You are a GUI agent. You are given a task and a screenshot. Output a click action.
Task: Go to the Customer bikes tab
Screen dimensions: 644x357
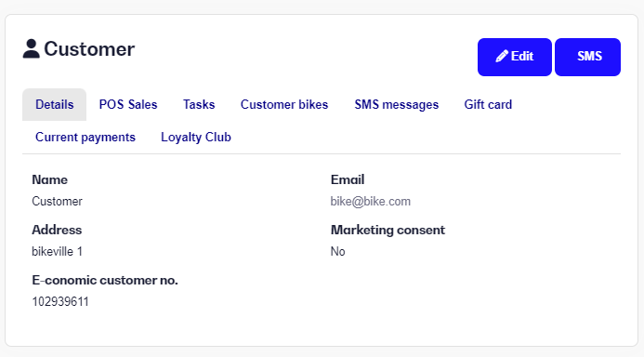point(284,105)
